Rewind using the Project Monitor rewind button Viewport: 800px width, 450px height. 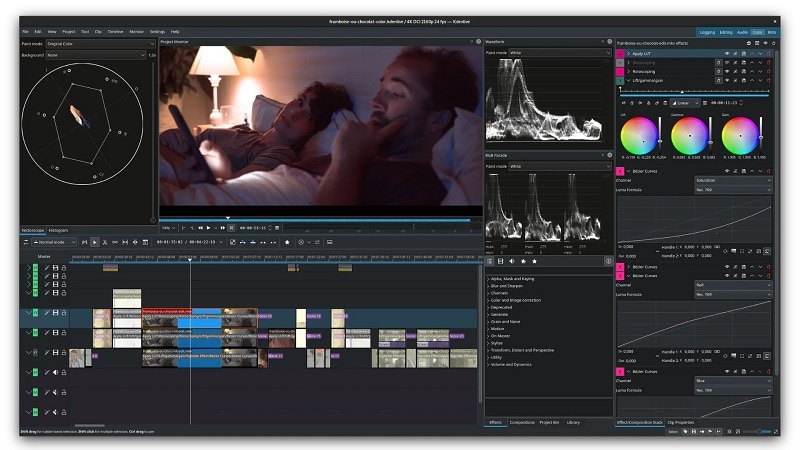pos(201,228)
